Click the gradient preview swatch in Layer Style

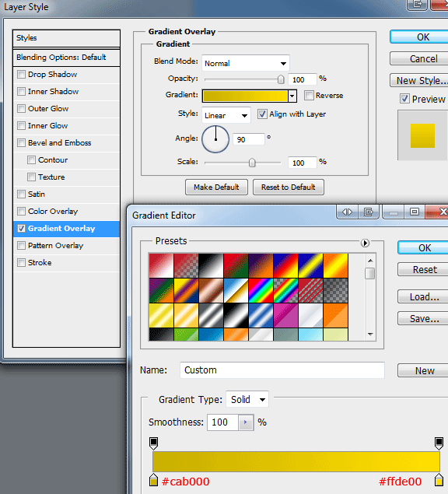pos(246,96)
